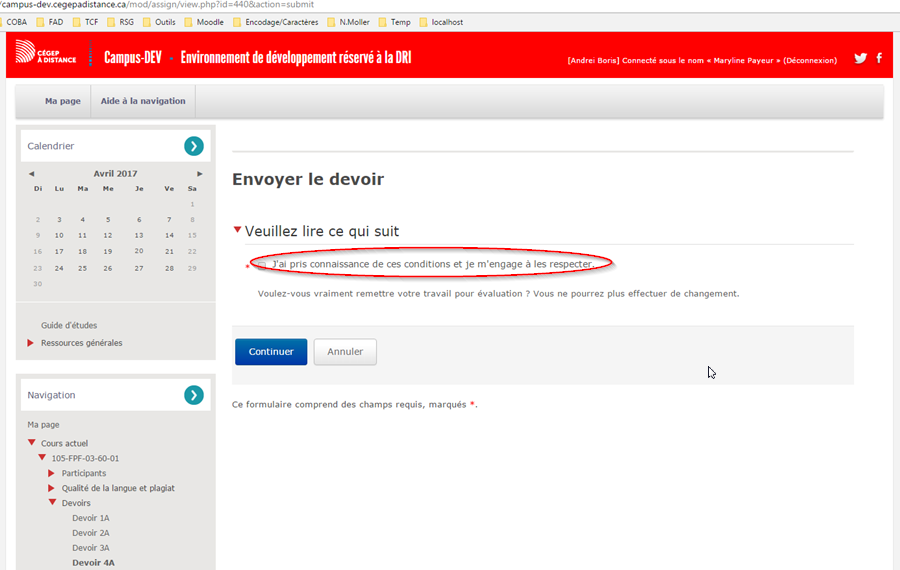The width and height of the screenshot is (900, 570).
Task: Click the Twitter icon in header
Action: [860, 58]
